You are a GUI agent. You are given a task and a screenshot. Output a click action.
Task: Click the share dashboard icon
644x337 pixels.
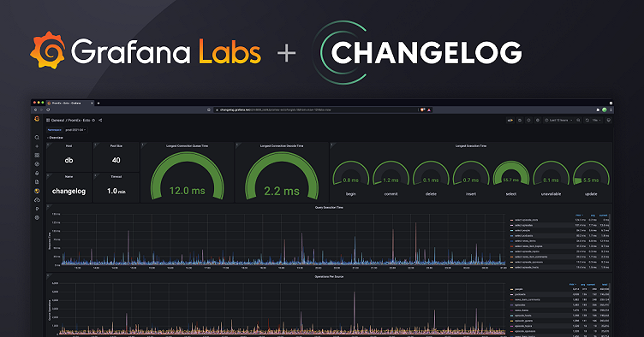pyautogui.click(x=100, y=120)
